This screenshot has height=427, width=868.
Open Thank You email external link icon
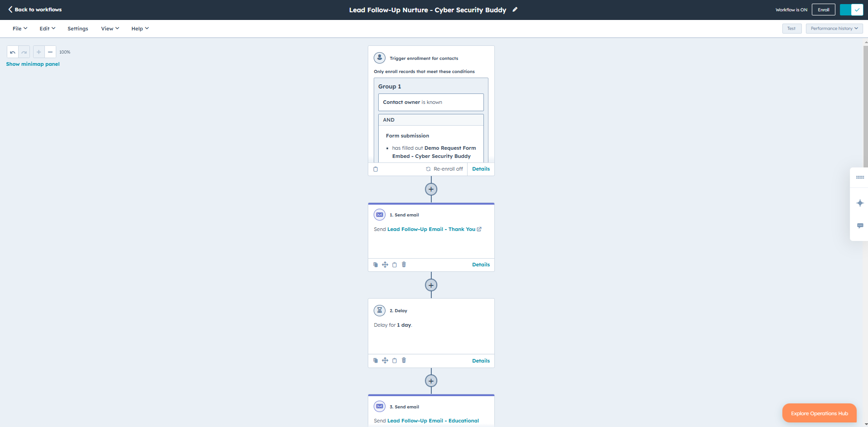point(479,229)
